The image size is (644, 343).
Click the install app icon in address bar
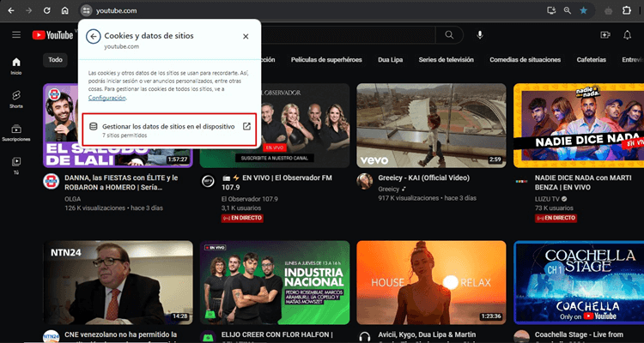(x=551, y=10)
